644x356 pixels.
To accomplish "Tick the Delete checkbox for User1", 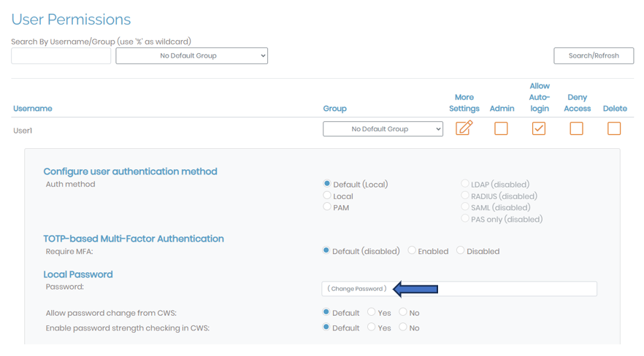I will 614,128.
